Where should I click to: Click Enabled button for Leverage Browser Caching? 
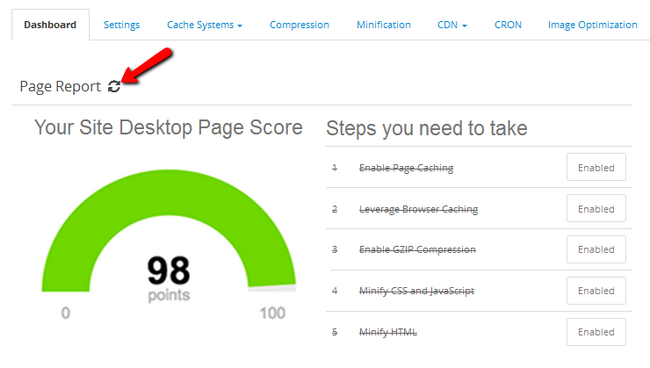pos(596,208)
